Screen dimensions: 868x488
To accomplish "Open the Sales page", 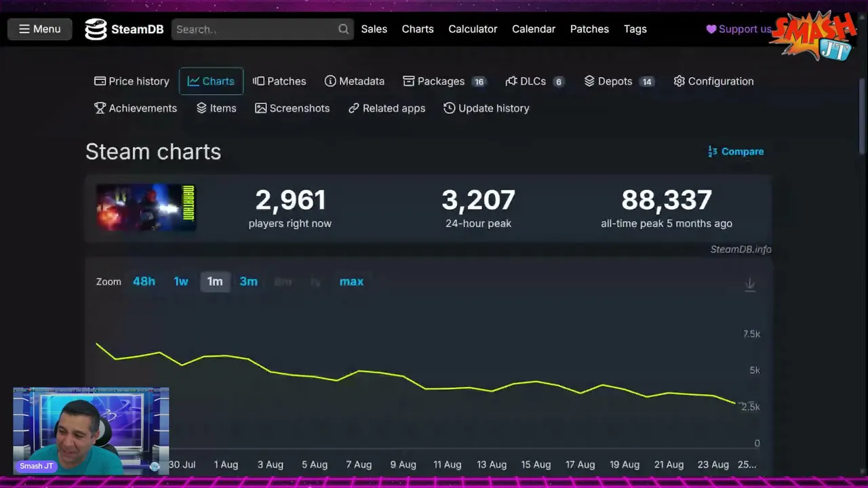I will tap(374, 29).
